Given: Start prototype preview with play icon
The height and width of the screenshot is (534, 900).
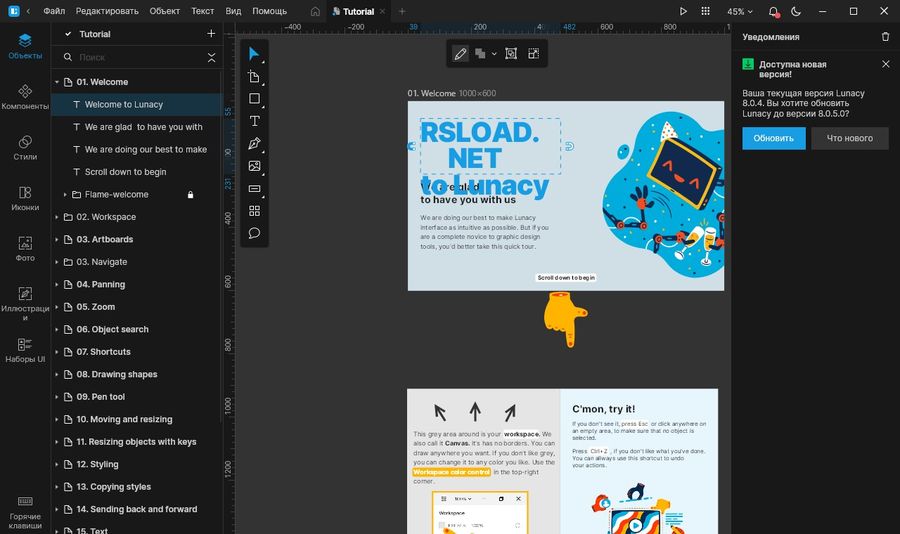Looking at the screenshot, I should tap(683, 11).
